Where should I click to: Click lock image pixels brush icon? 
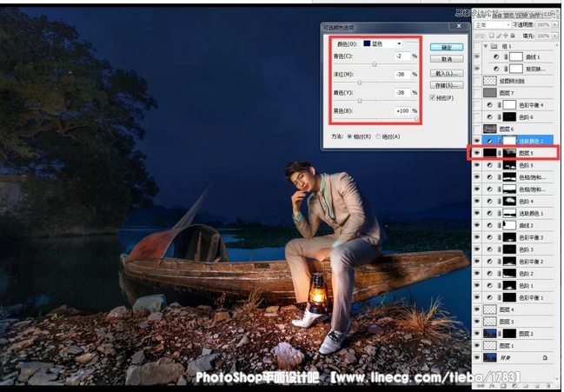click(x=499, y=36)
